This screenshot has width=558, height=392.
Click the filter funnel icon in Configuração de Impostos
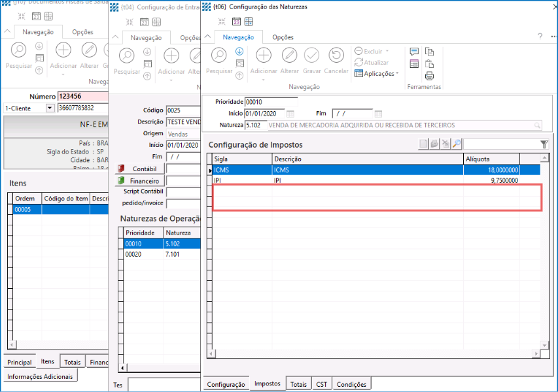tap(544, 144)
